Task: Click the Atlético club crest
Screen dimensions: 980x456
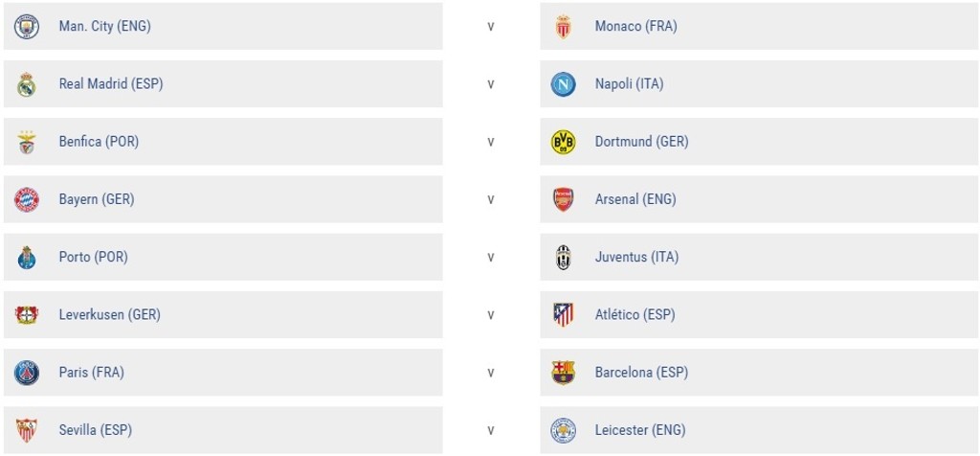Action: [564, 314]
